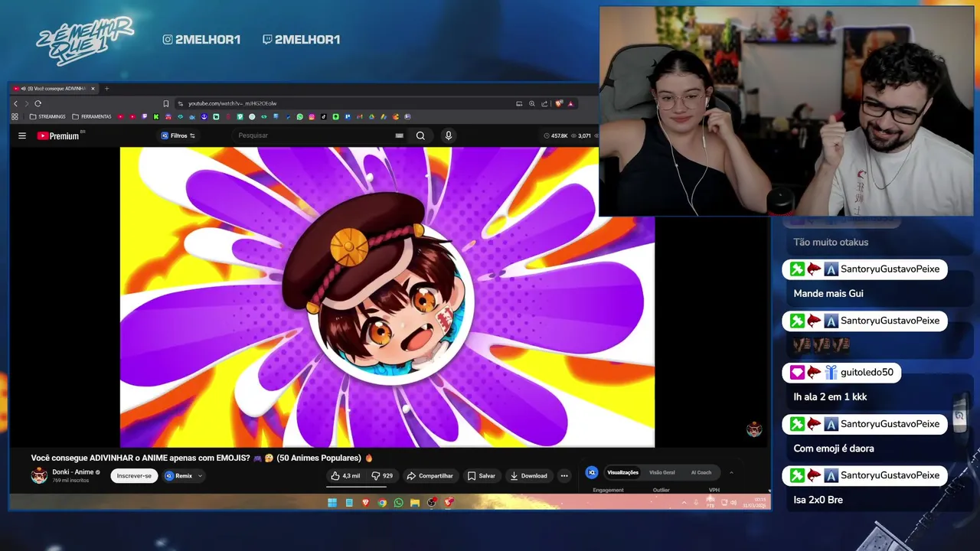This screenshot has height=551, width=980.
Task: Show hidden tray icons chevron
Action: 684,503
